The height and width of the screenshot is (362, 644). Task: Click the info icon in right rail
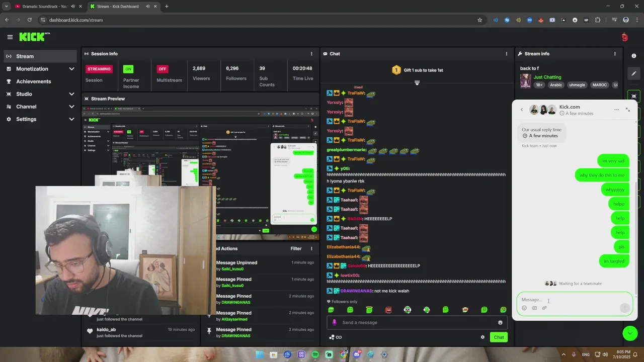pos(634,56)
